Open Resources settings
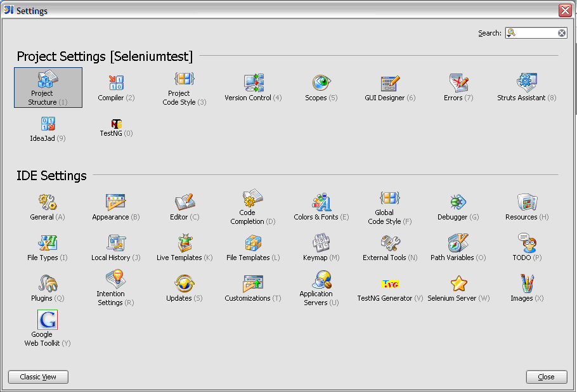The height and width of the screenshot is (392, 577). (527, 207)
